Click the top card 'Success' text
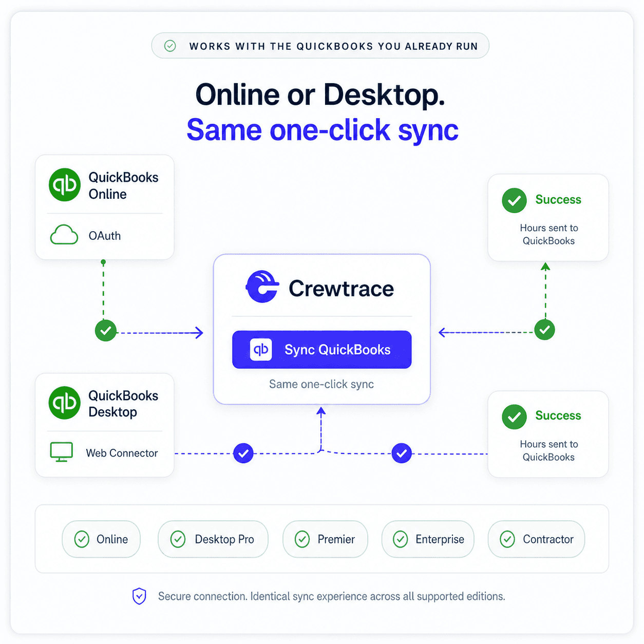644x644 pixels. click(x=558, y=200)
